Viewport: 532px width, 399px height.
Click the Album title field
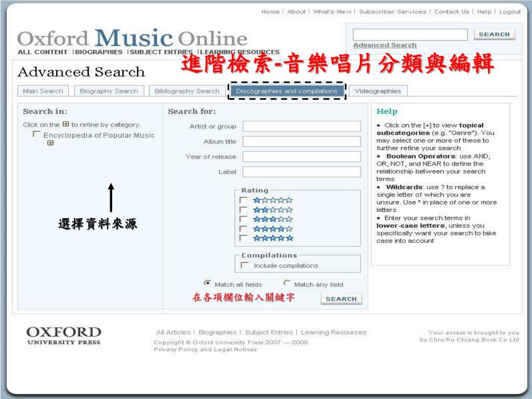(302, 141)
